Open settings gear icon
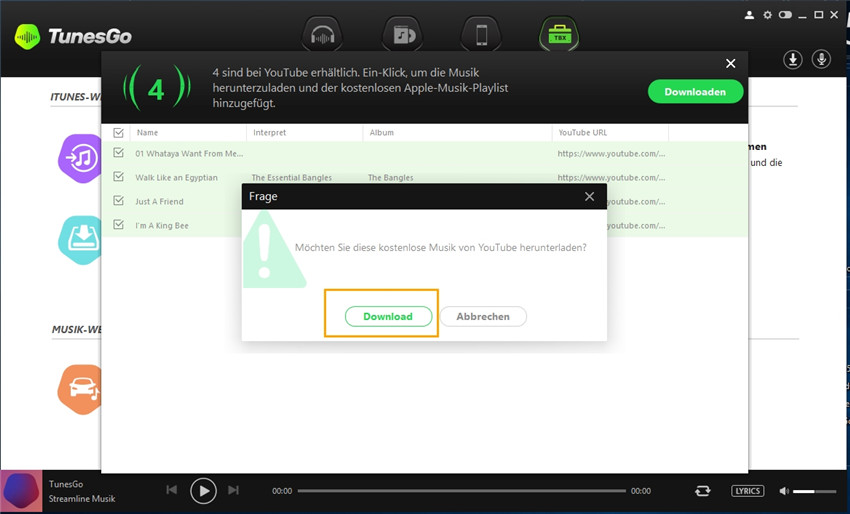850x514 pixels. 767,15
